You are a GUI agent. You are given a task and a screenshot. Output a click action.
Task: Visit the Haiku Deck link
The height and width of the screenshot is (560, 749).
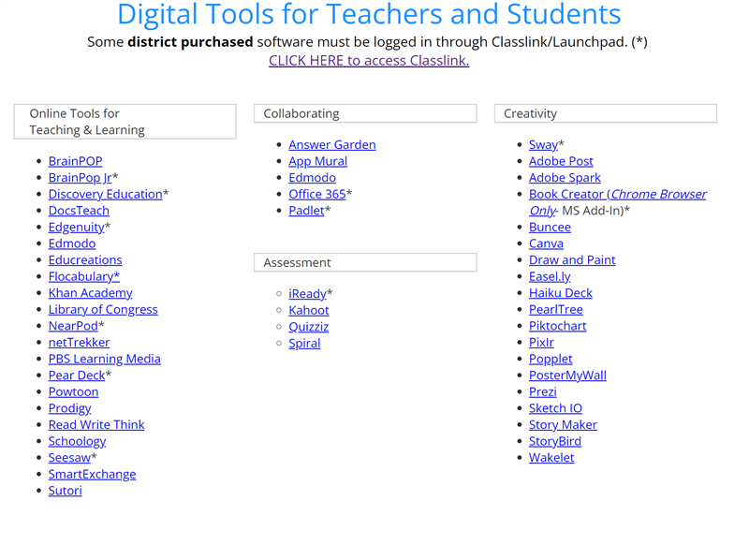(x=561, y=293)
